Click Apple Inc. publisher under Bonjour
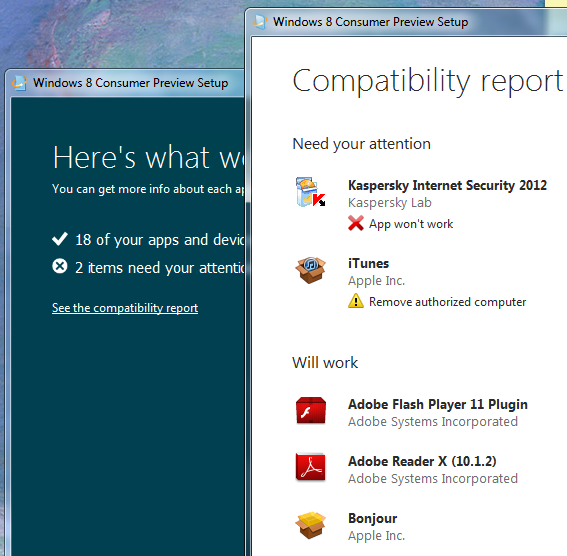The height and width of the screenshot is (556, 567). point(376,536)
